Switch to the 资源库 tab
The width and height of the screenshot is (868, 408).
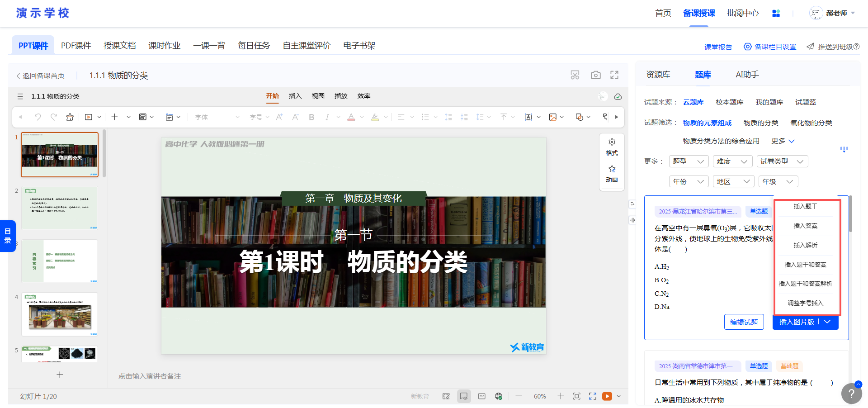(658, 75)
